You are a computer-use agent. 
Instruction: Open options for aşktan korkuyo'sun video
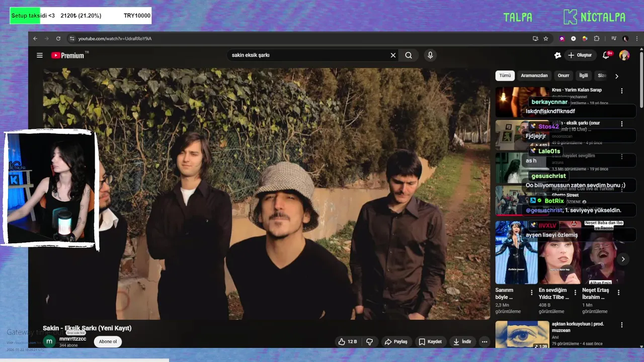coord(622,325)
